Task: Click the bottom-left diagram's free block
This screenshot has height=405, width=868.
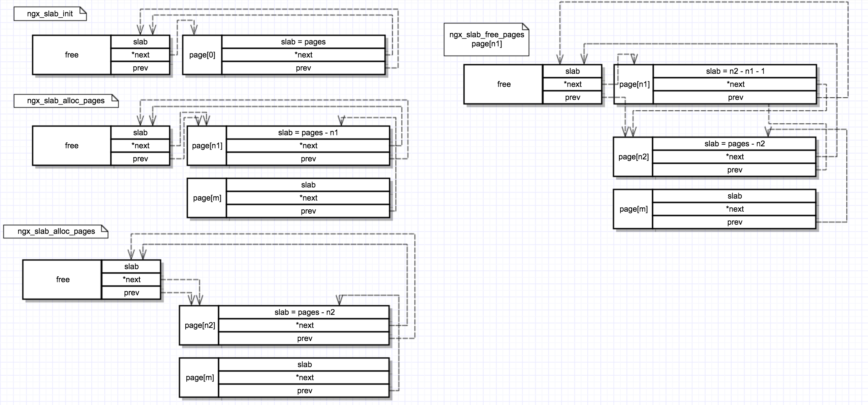Action: [x=63, y=280]
